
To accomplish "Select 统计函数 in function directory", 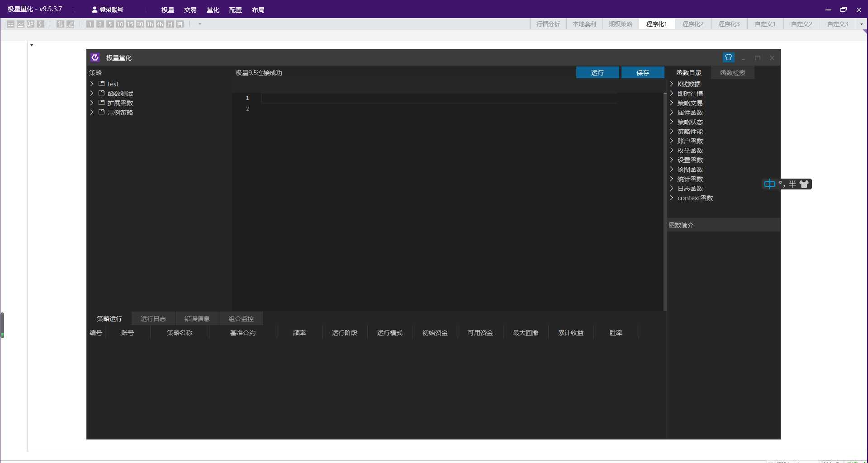I will click(x=690, y=179).
